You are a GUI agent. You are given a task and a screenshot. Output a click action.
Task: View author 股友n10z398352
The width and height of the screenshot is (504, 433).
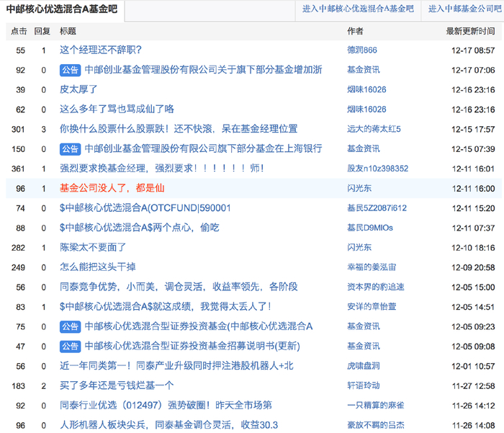pos(378,169)
